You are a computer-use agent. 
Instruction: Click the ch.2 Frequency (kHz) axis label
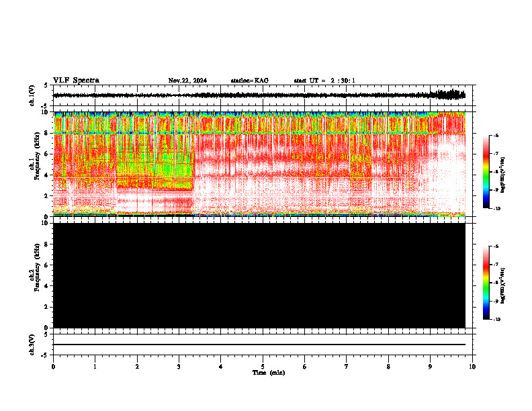[x=35, y=267]
